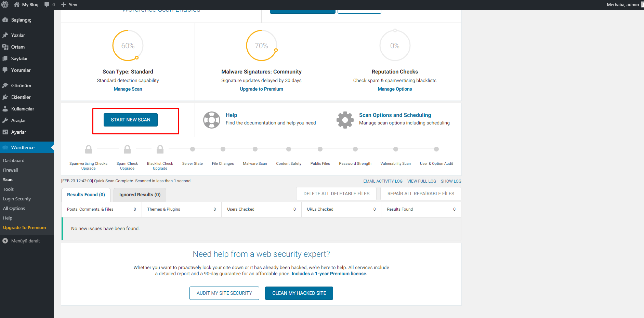Open the Wordfence Dashboard submenu item
644x318 pixels.
pos(14,160)
